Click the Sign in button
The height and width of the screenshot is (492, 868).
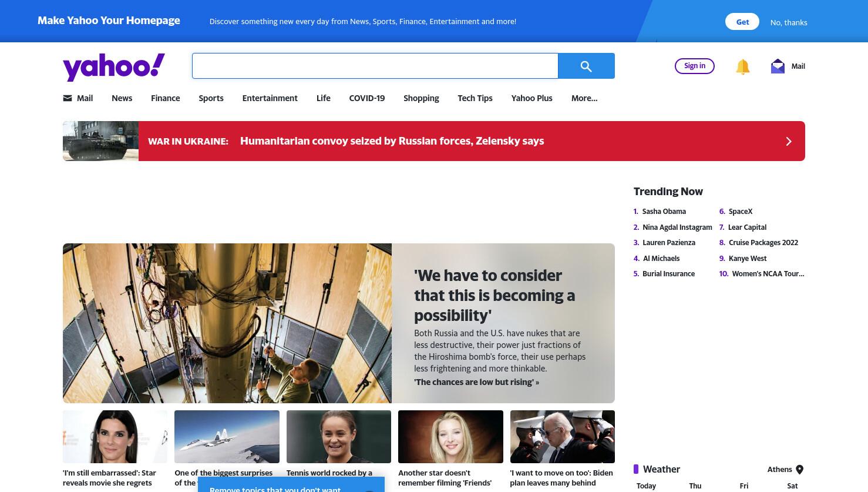695,66
